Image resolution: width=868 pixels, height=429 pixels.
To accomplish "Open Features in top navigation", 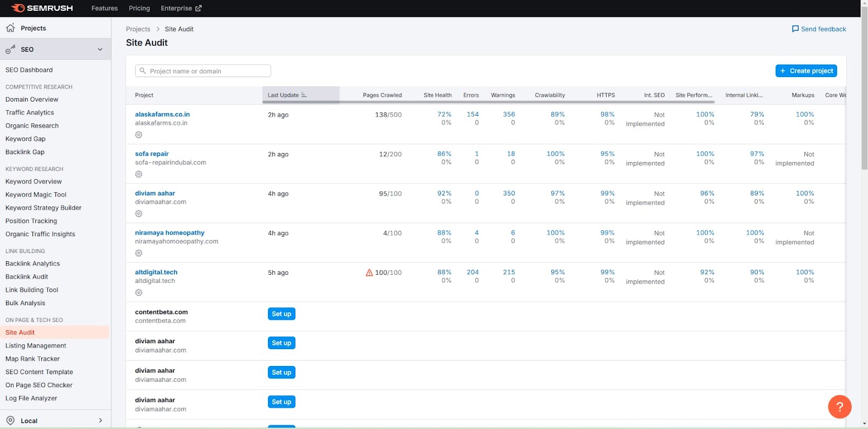I will point(105,8).
